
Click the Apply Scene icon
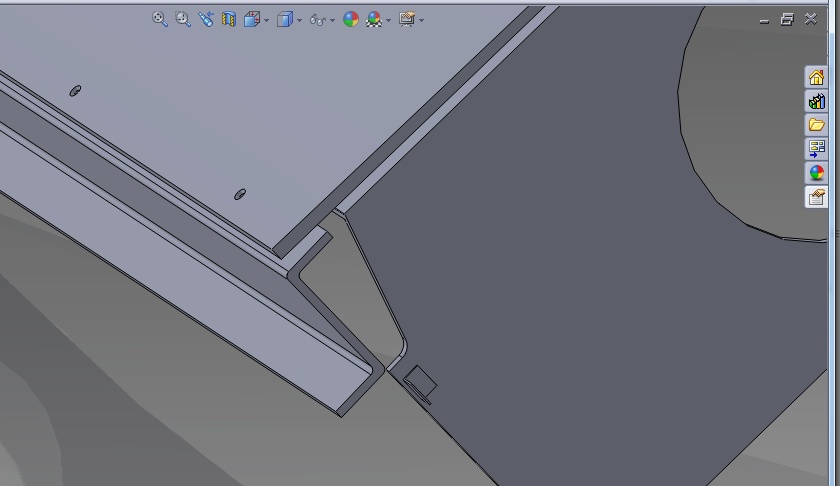[x=374, y=19]
